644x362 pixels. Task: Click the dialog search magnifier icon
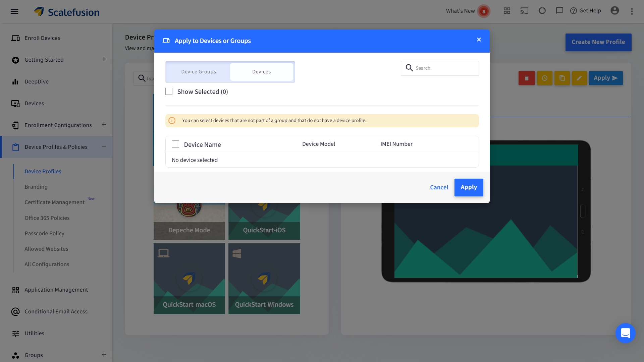(409, 68)
